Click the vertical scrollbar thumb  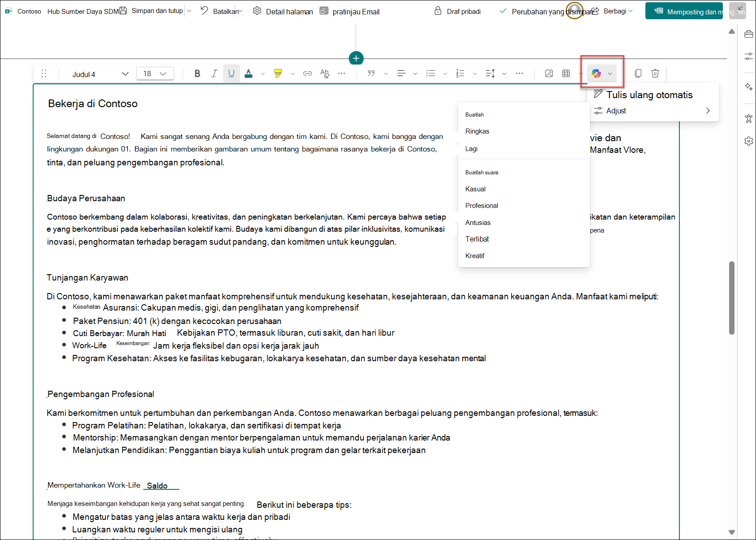(732, 298)
